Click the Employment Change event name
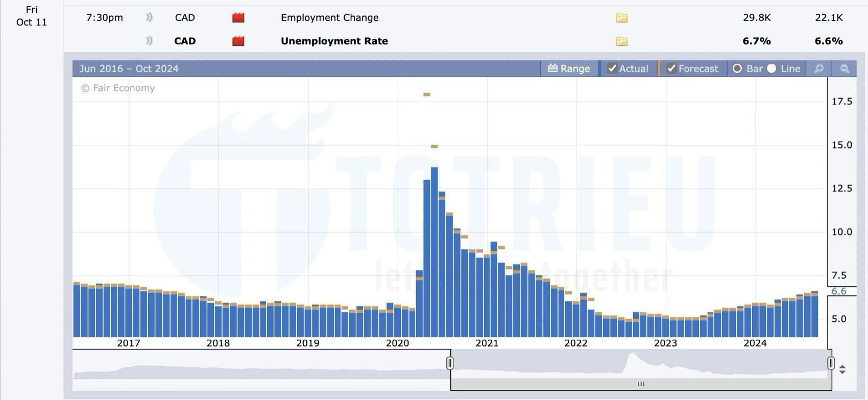The height and width of the screenshot is (400, 868). coord(330,17)
